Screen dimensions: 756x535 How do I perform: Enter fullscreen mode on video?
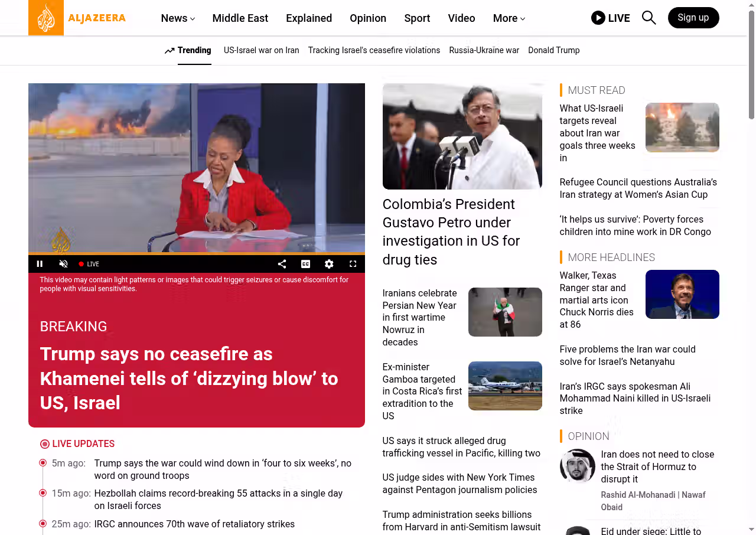[x=353, y=264]
